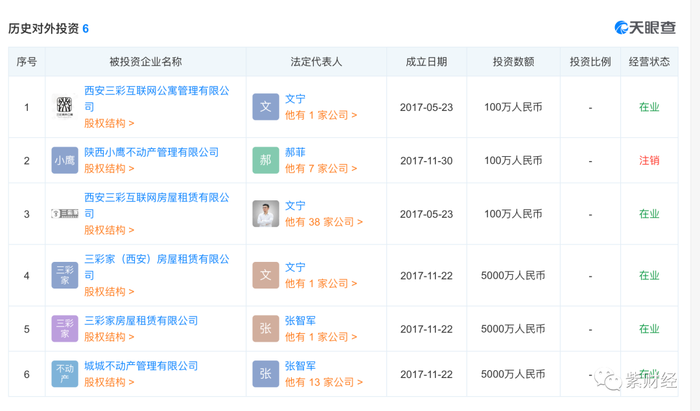700x411 pixels.
Task: Open 三彩家房屋租赁有限公司 company link
Action: (141, 320)
